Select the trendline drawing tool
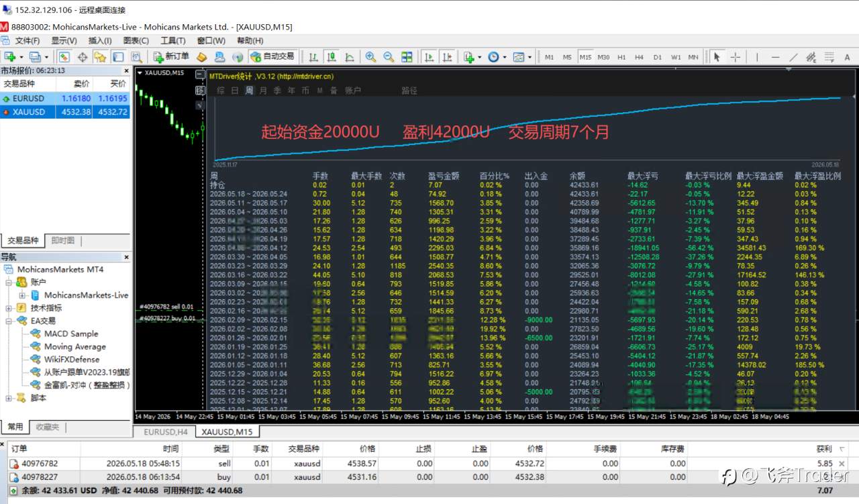 pyautogui.click(x=793, y=57)
